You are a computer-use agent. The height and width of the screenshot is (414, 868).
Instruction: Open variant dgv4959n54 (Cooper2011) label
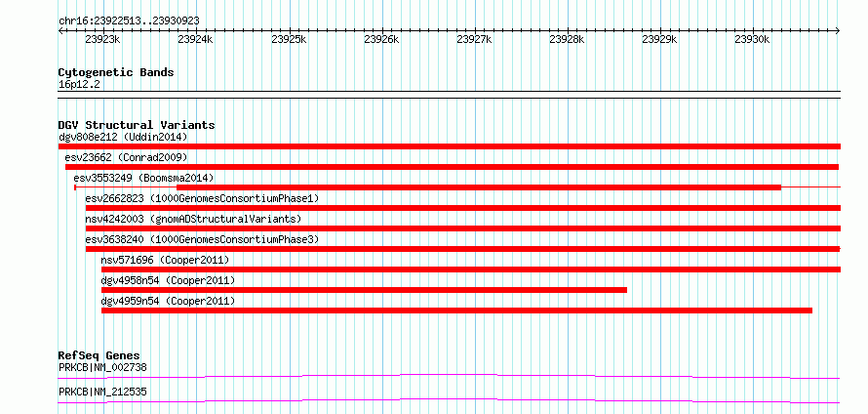168,301
